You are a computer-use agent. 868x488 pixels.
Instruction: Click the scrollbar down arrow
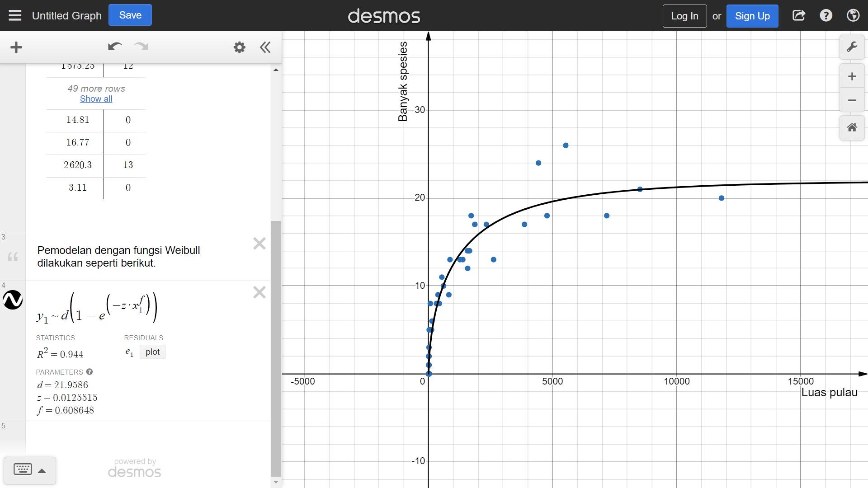276,482
